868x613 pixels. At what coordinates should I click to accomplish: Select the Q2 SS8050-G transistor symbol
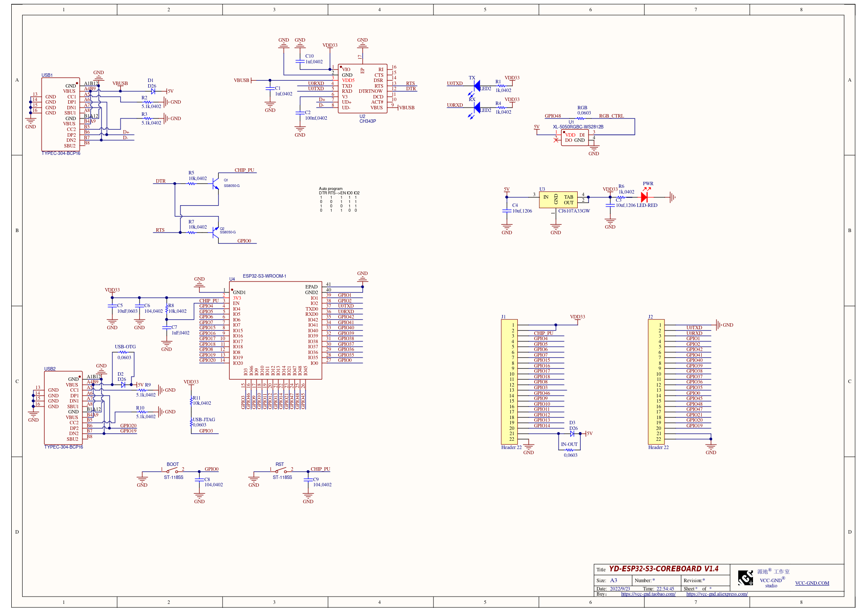click(215, 233)
